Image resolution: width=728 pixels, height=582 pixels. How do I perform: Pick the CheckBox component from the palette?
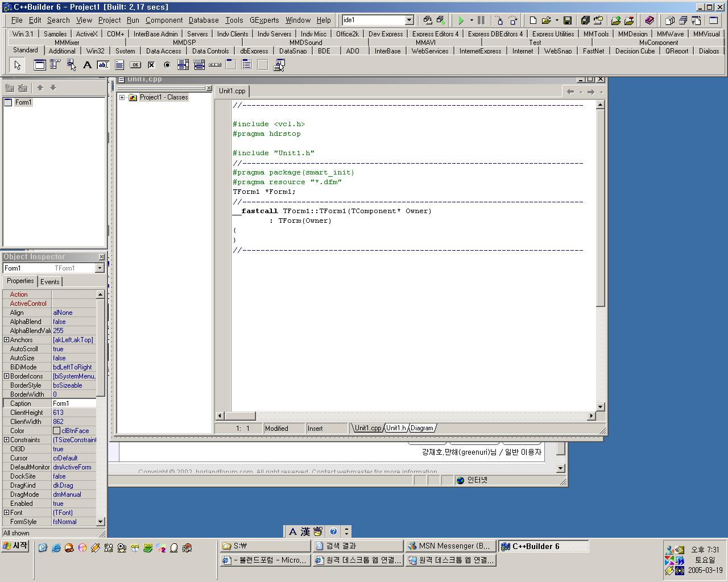pyautogui.click(x=151, y=65)
